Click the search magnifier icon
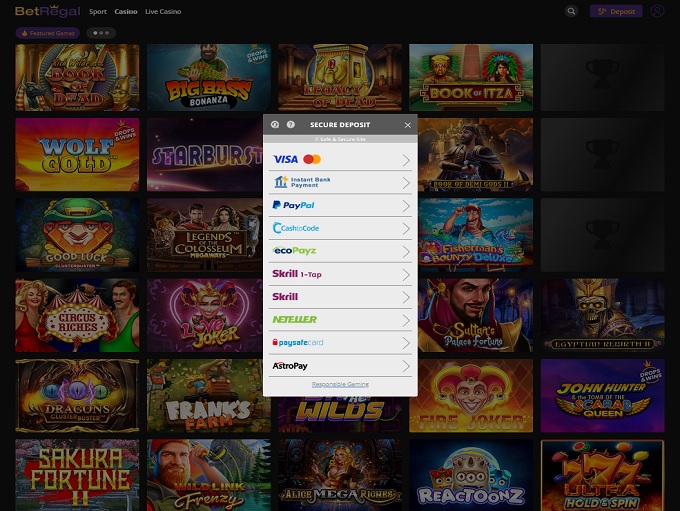This screenshot has height=511, width=680. (571, 12)
